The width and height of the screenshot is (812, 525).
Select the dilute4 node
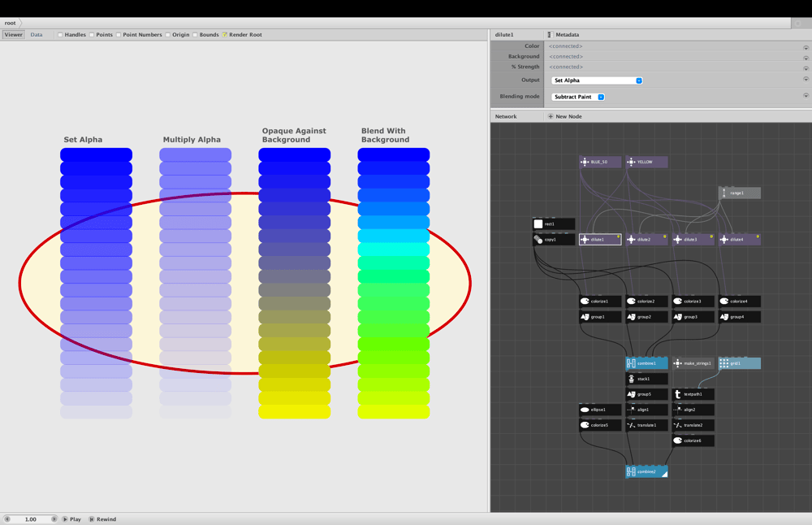pyautogui.click(x=740, y=240)
